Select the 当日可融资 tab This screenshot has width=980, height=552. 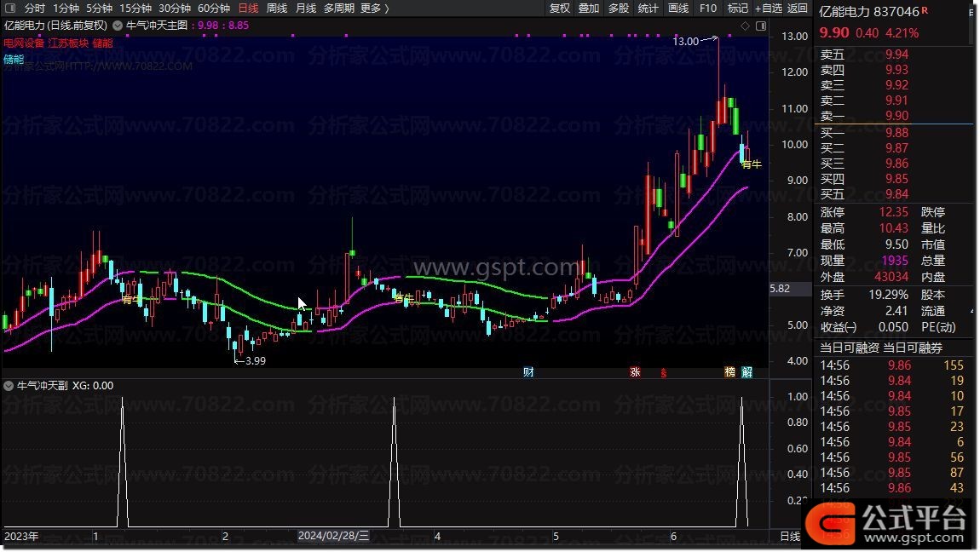point(850,348)
